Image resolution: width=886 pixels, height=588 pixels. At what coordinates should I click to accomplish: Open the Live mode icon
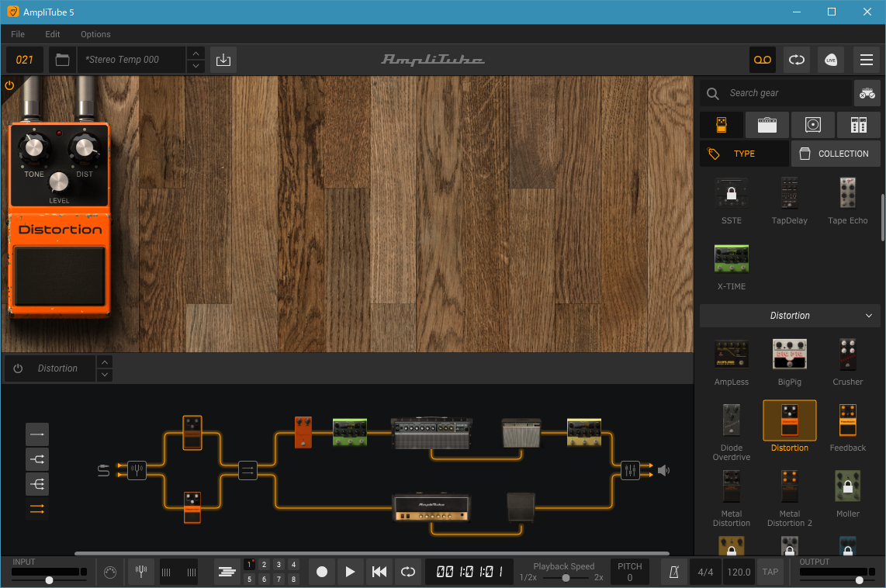[831, 60]
